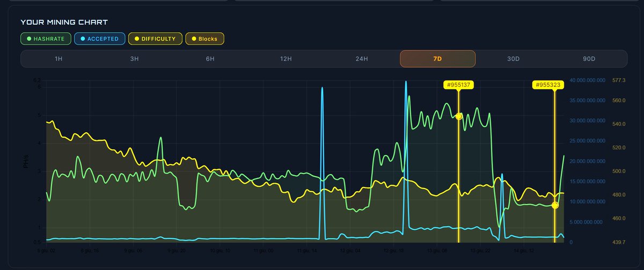Select the active 7D range tab
This screenshot has width=644, height=270.
tap(438, 59)
